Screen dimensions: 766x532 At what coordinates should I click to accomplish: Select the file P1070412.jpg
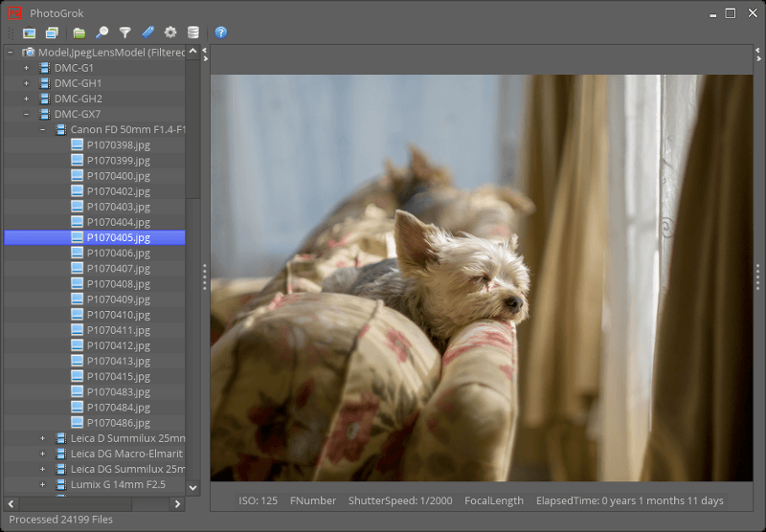(118, 345)
